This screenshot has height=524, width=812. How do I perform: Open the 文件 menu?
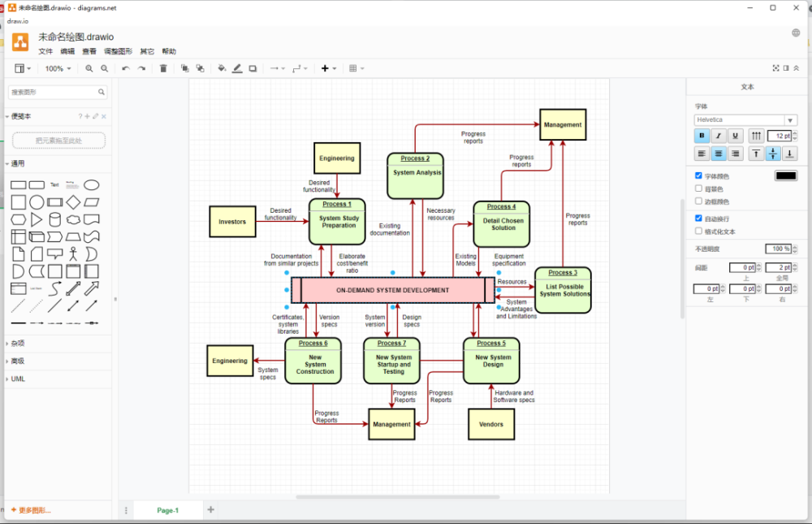tap(45, 51)
